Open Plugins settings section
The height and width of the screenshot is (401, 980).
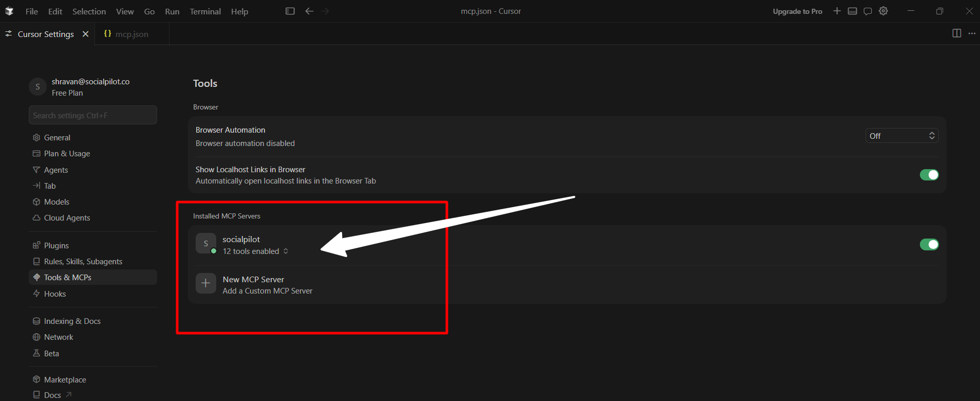pos(93,245)
